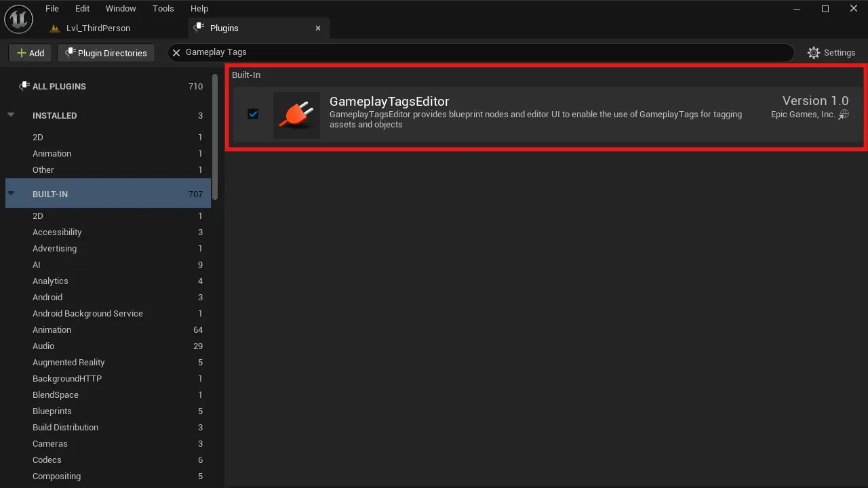This screenshot has height=488, width=868.
Task: Disable the GameplayTagsEditor plugin checkbox
Action: (x=253, y=114)
